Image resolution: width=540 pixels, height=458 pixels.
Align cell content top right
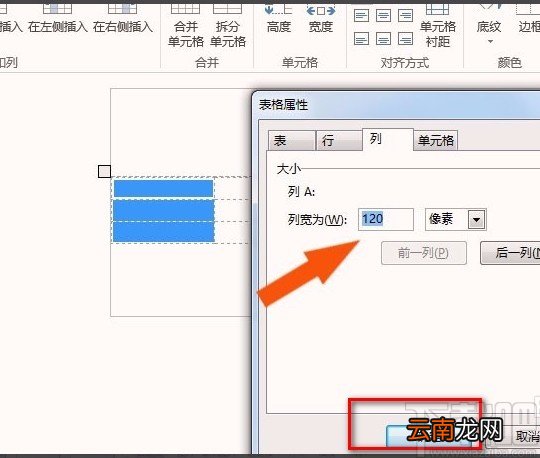(405, 15)
